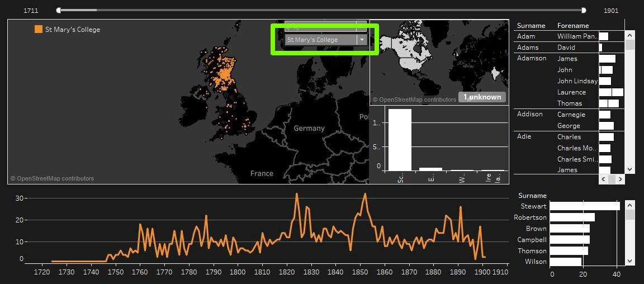Click the names table vertical scrollbar thumb
The height and width of the screenshot is (284, 644).
(629, 45)
